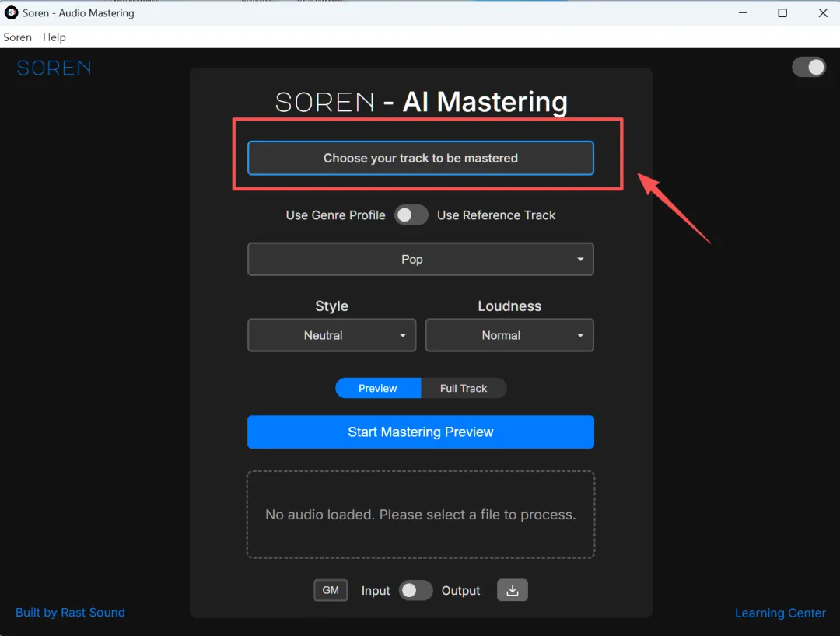The image size is (840, 636).
Task: Click the Output label
Action: (x=460, y=590)
